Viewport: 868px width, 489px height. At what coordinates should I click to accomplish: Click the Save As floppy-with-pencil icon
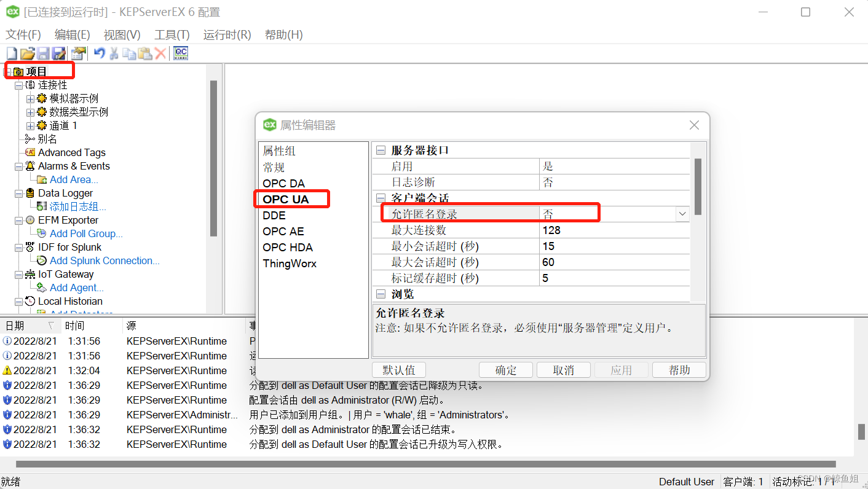[59, 53]
